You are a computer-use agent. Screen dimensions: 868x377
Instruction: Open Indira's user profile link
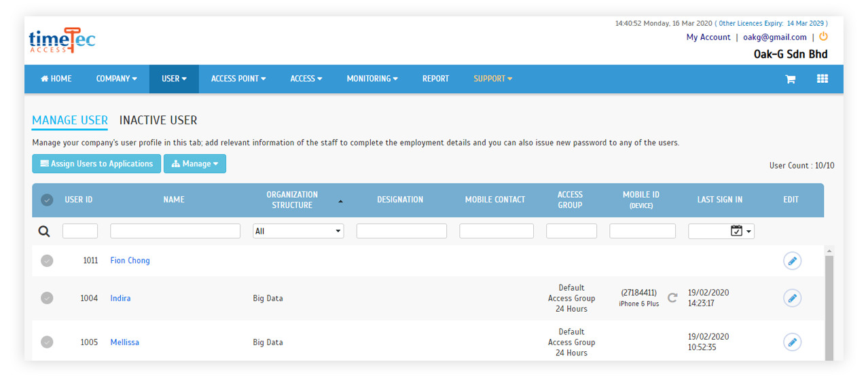[x=121, y=298]
